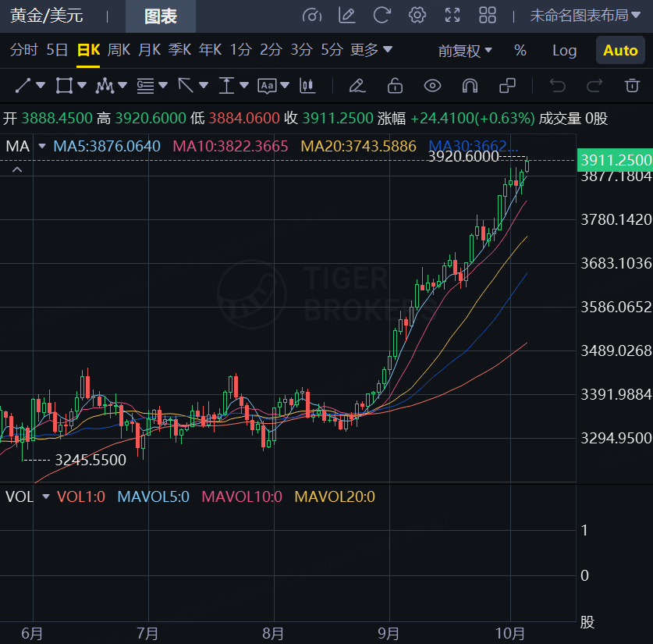Click the delete drawings trash icon
The height and width of the screenshot is (644, 653).
632,85
